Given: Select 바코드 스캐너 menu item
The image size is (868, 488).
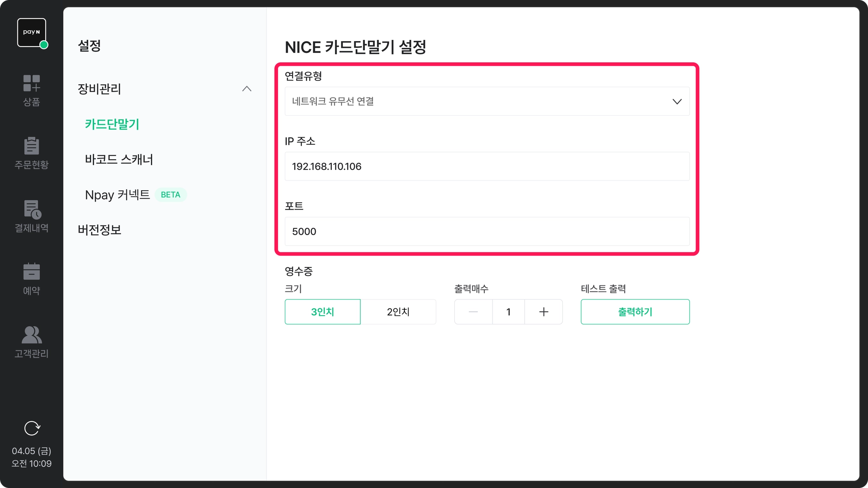Looking at the screenshot, I should pyautogui.click(x=119, y=159).
